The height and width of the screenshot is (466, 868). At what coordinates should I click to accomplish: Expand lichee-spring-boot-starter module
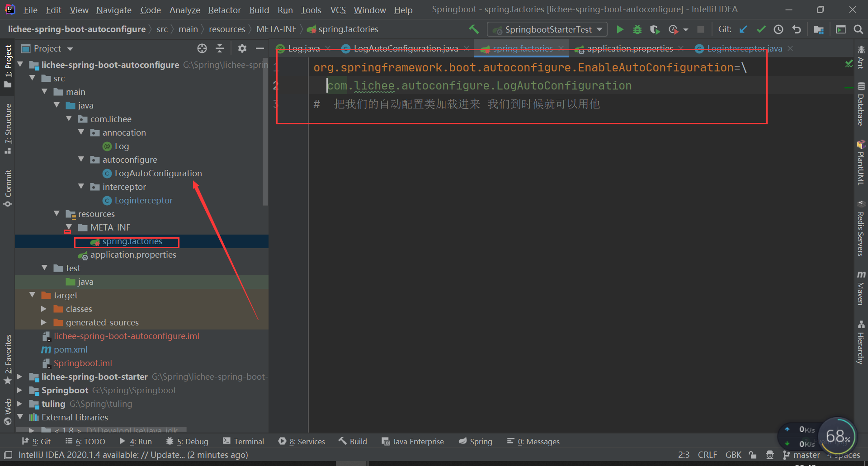pos(19,377)
